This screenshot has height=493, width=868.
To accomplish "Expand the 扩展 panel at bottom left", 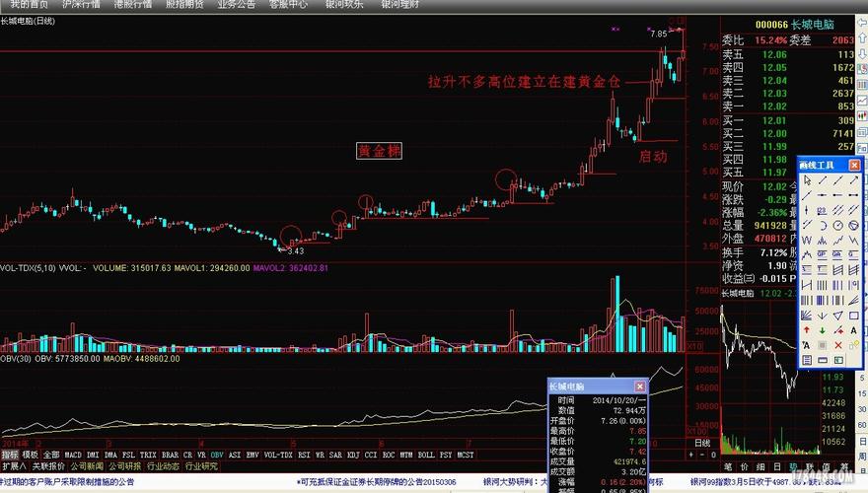I will click(14, 466).
